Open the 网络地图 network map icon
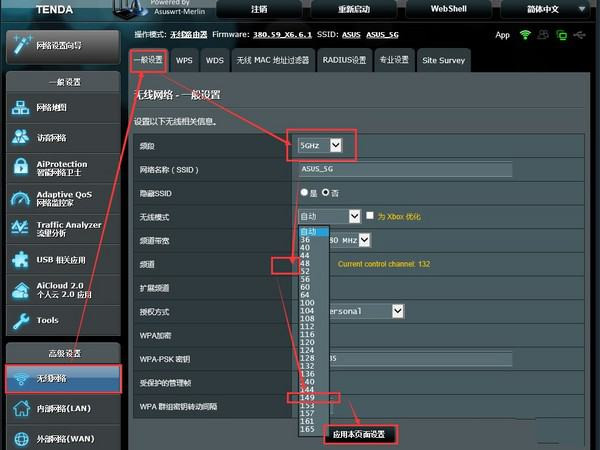This screenshot has width=600, height=450. click(21, 108)
